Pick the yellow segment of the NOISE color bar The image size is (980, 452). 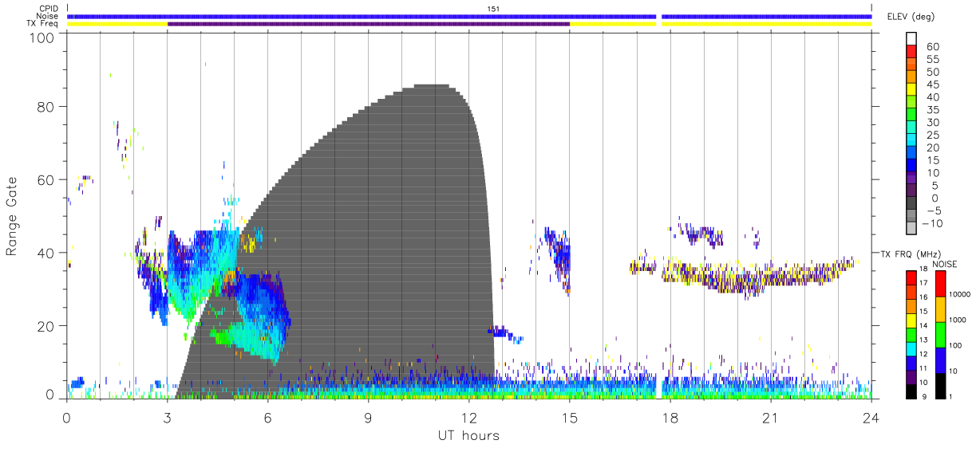tap(939, 309)
